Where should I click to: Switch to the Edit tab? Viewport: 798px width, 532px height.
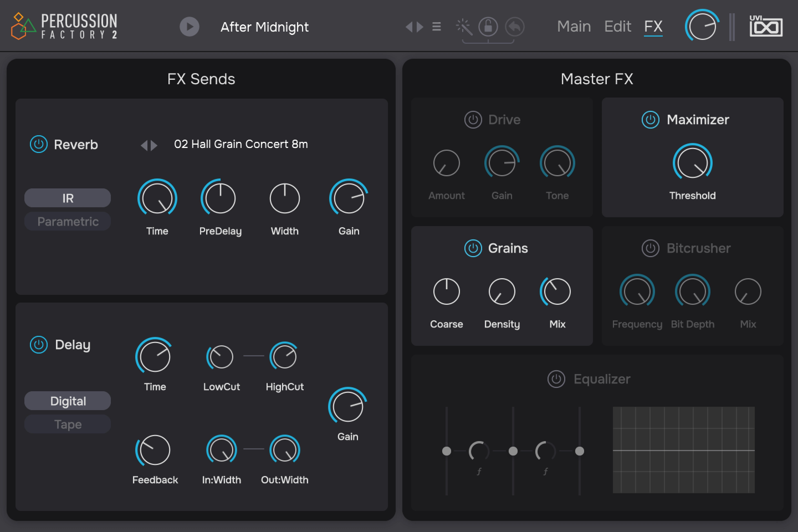pos(618,27)
